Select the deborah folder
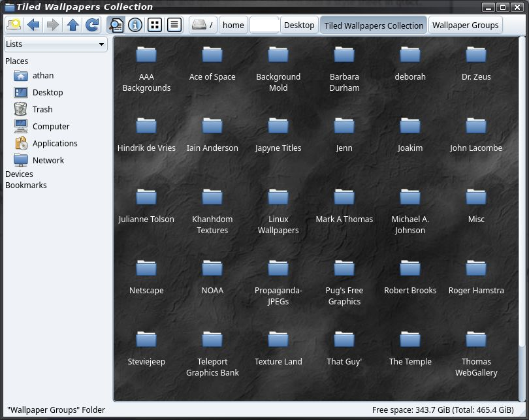This screenshot has height=420, width=529. pos(410,63)
